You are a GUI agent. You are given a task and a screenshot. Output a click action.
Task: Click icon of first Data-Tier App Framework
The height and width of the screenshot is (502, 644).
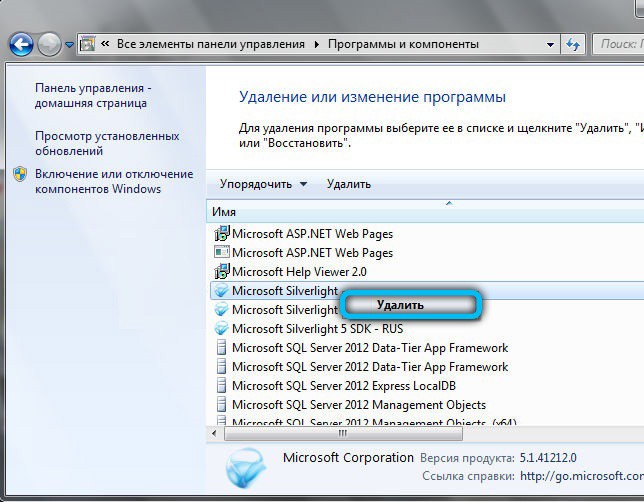(x=221, y=348)
